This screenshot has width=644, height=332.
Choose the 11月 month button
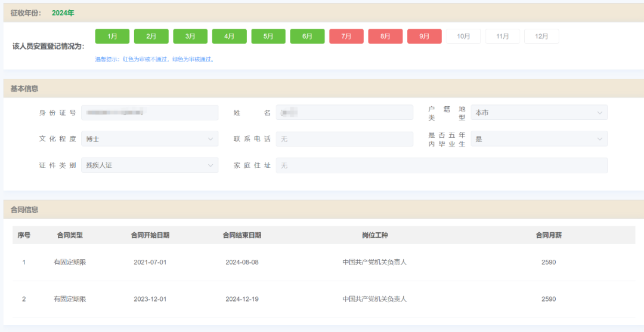502,36
